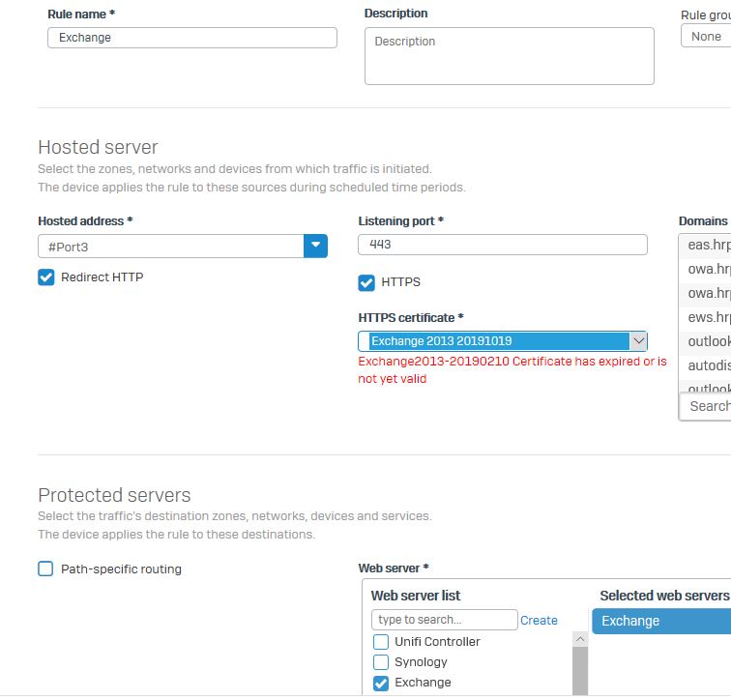Open the Rule group dropdown showing None
The image size is (731, 700).
pyautogui.click(x=706, y=37)
